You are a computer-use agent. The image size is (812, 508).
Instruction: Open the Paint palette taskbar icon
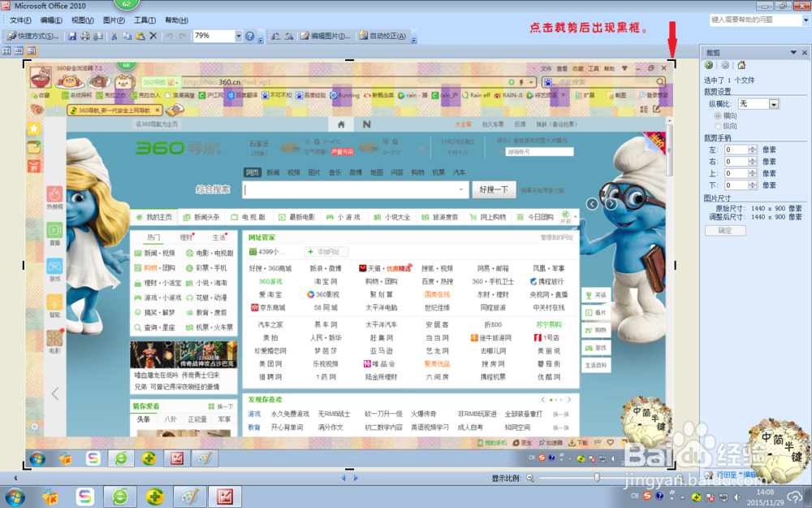point(190,497)
